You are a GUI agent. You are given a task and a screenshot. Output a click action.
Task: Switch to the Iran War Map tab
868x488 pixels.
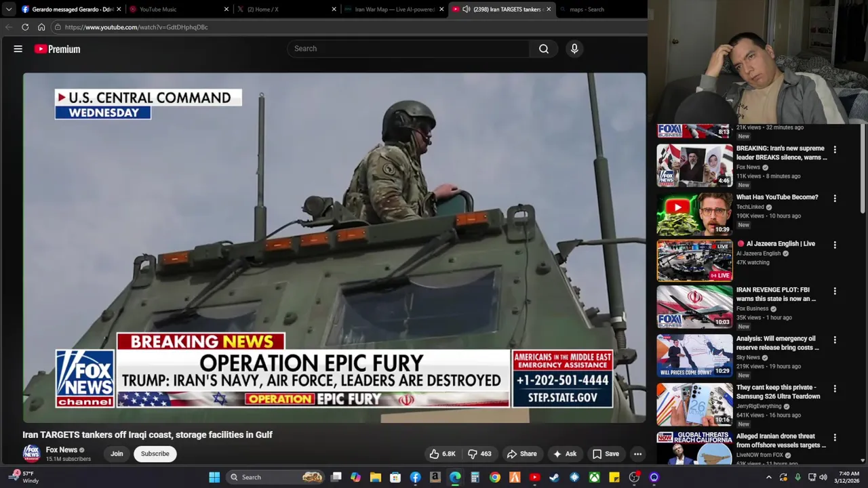(393, 9)
